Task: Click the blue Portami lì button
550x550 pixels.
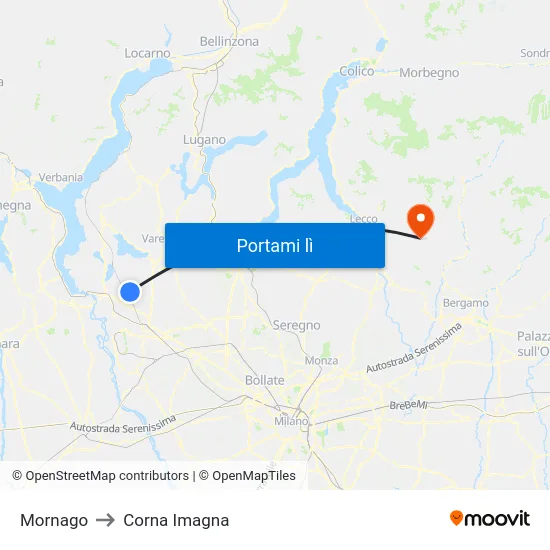Action: click(275, 245)
